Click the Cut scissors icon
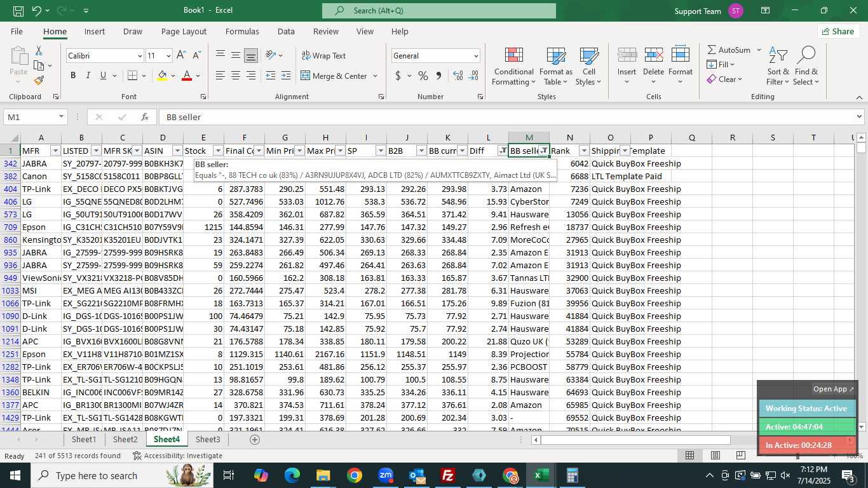Screen dimensions: 868x488 [39, 50]
